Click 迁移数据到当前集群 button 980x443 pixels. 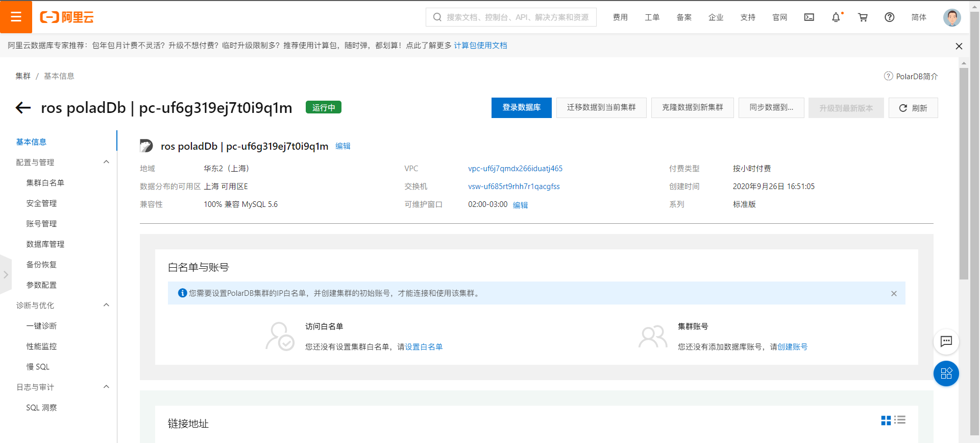point(601,108)
